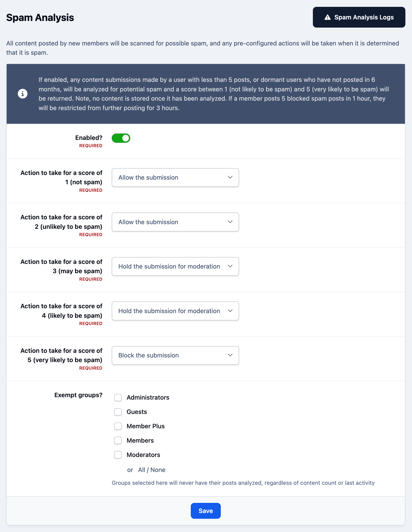Toggle the Enabled switch off
The image size is (412, 532).
click(121, 138)
